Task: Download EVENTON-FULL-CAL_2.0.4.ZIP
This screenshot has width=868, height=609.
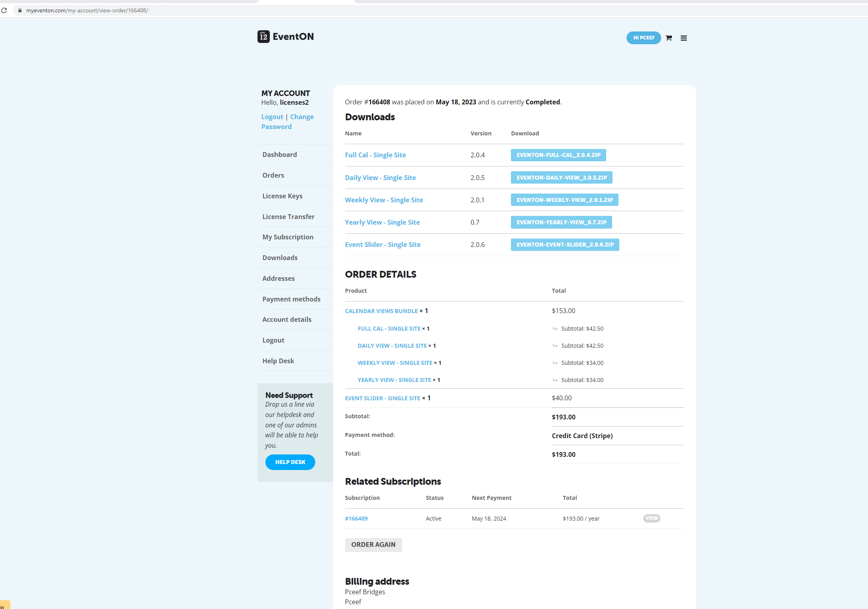Action: point(558,155)
